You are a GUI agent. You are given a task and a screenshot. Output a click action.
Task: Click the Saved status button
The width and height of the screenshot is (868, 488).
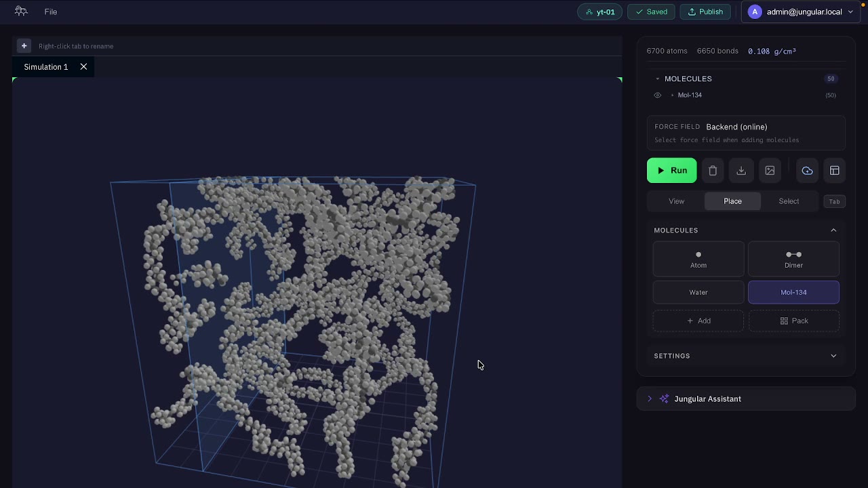click(652, 12)
